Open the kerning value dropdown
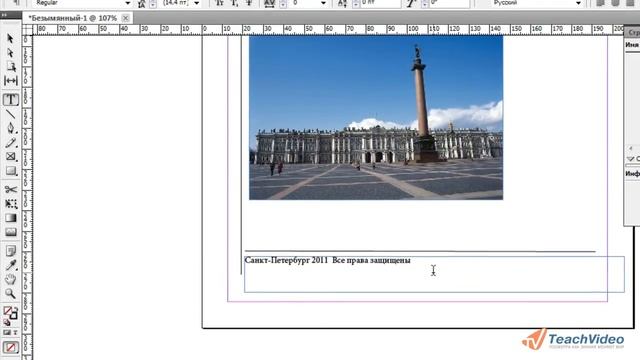Image resolution: width=640 pixels, height=360 pixels. [323, 3]
